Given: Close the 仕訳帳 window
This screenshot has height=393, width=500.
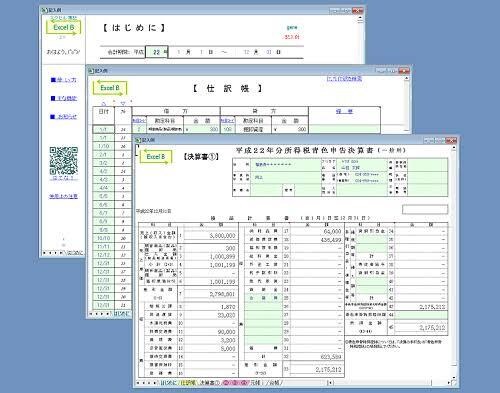Looking at the screenshot, I should (x=404, y=71).
